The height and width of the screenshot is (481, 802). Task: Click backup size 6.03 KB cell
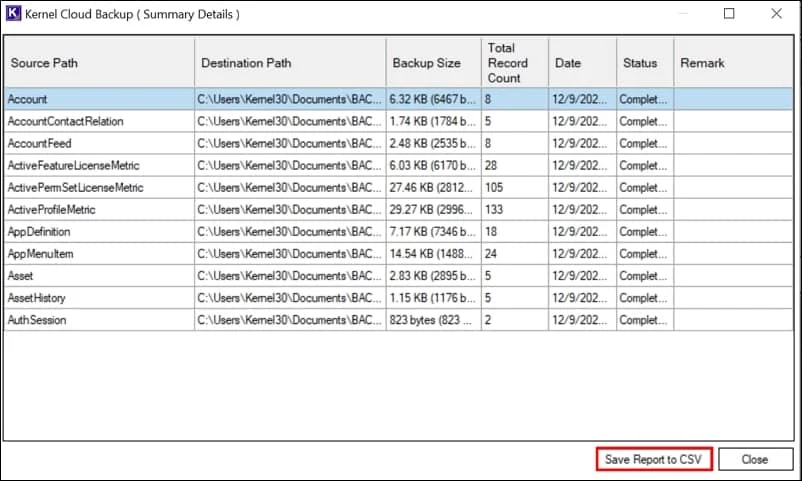pos(434,165)
